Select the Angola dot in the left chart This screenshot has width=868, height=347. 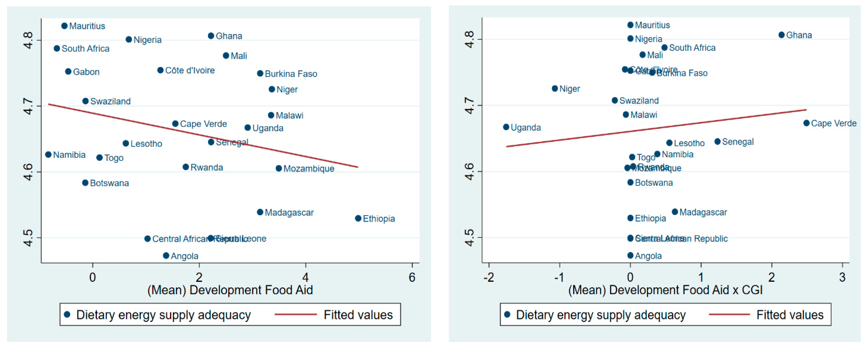tap(166, 255)
